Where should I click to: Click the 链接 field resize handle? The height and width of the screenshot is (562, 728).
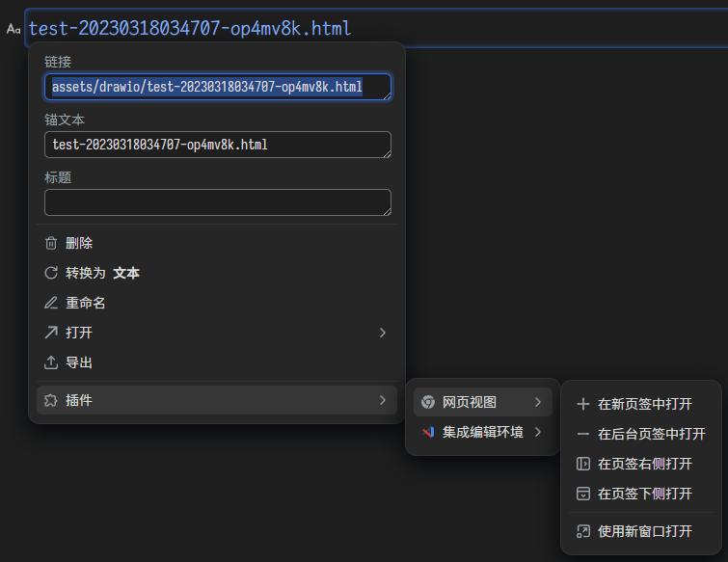click(387, 95)
